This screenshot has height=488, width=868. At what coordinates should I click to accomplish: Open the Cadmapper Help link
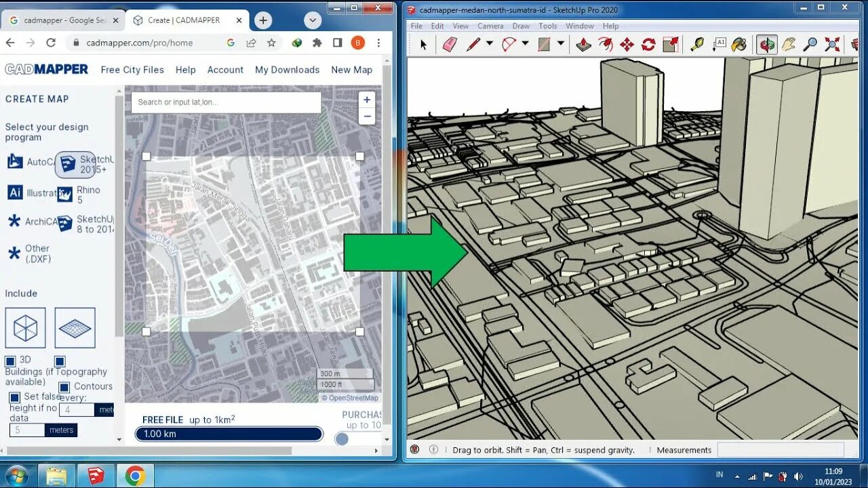[185, 70]
